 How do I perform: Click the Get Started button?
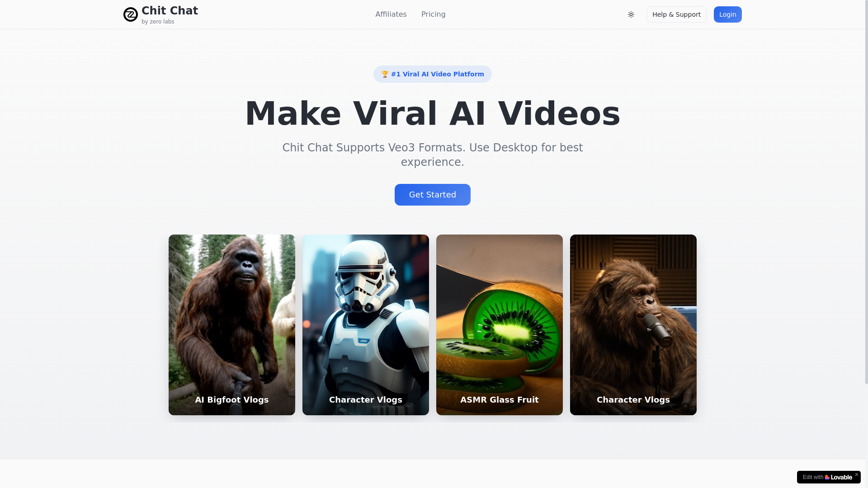[433, 195]
